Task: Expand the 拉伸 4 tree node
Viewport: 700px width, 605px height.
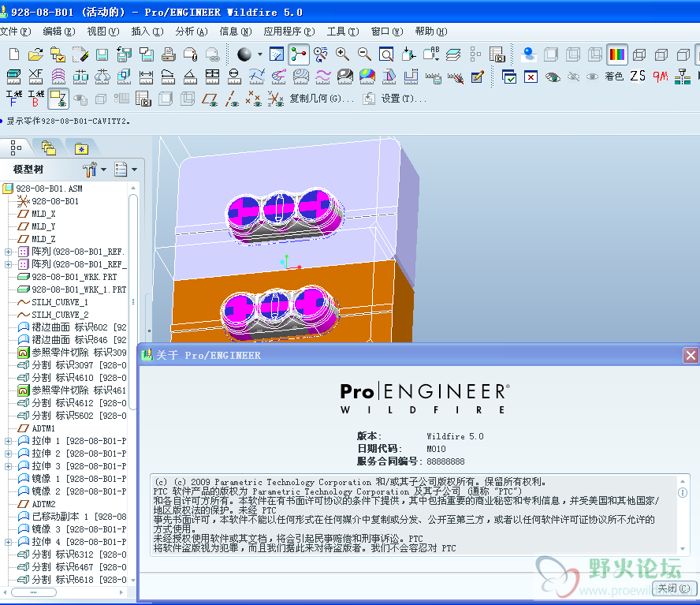Action: (8, 542)
